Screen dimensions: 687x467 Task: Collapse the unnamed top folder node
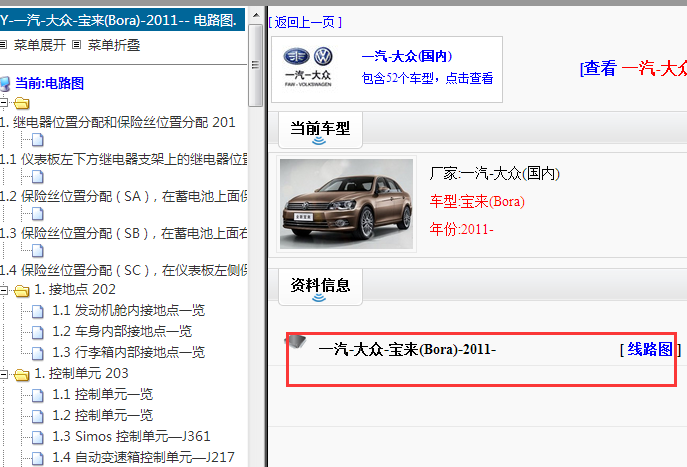[4, 103]
